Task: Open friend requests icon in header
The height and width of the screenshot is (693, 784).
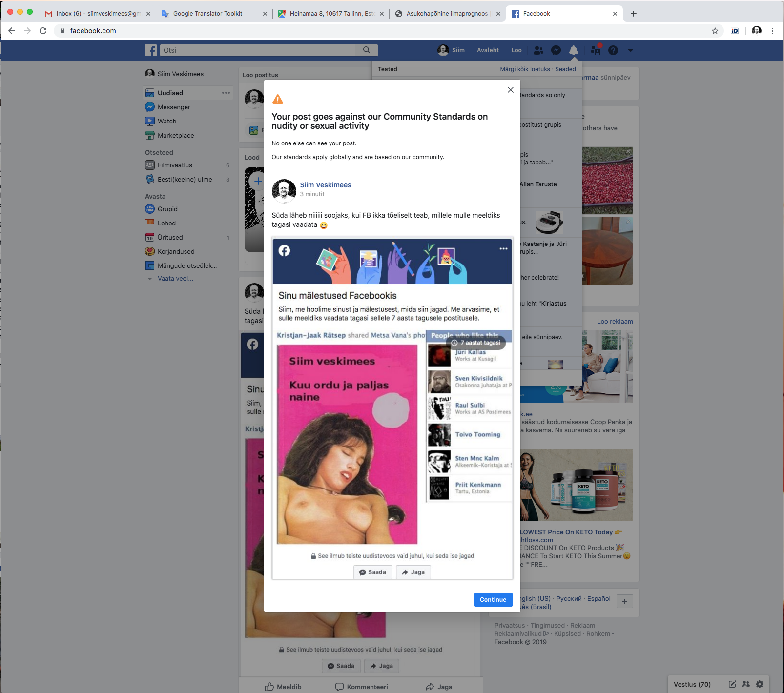Action: (x=538, y=50)
